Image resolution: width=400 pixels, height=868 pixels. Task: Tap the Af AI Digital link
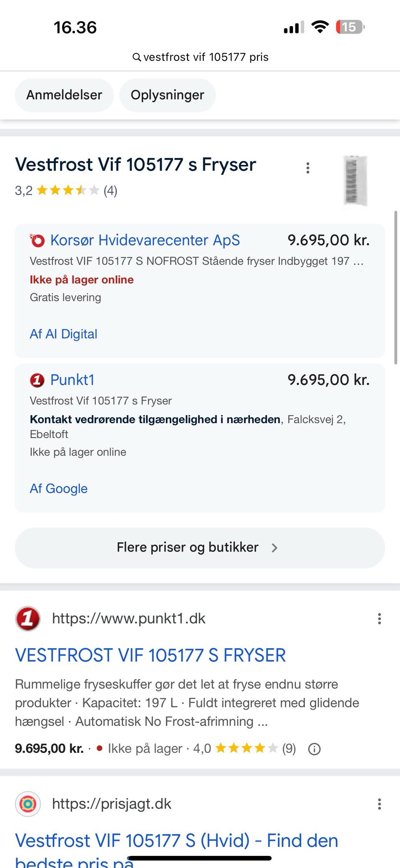[63, 334]
